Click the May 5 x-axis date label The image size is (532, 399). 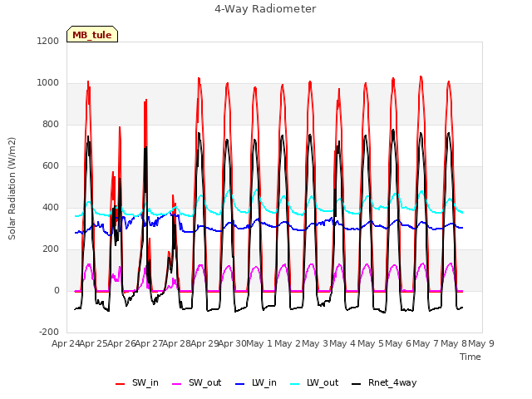tap(370, 343)
